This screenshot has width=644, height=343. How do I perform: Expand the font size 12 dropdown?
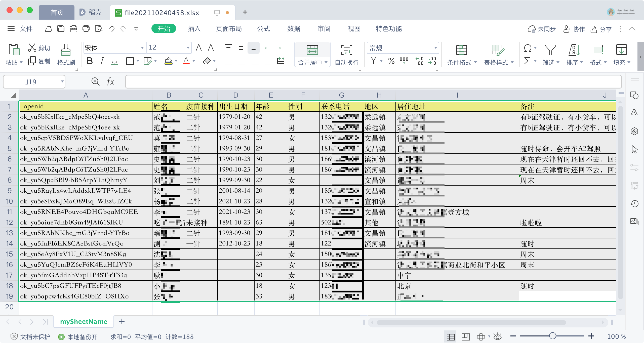coord(188,48)
